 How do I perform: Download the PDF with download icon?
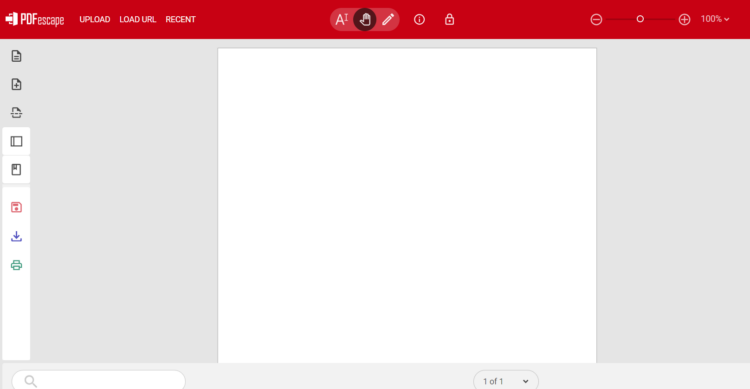[16, 236]
